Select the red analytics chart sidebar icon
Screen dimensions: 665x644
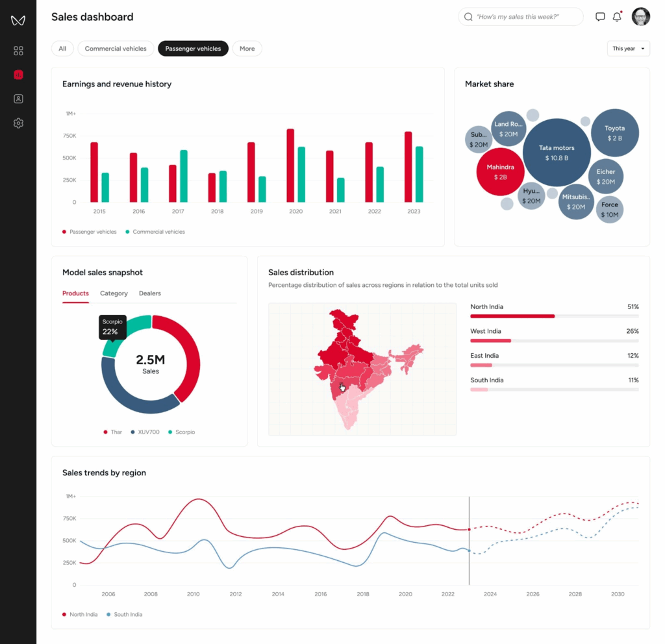(x=18, y=75)
